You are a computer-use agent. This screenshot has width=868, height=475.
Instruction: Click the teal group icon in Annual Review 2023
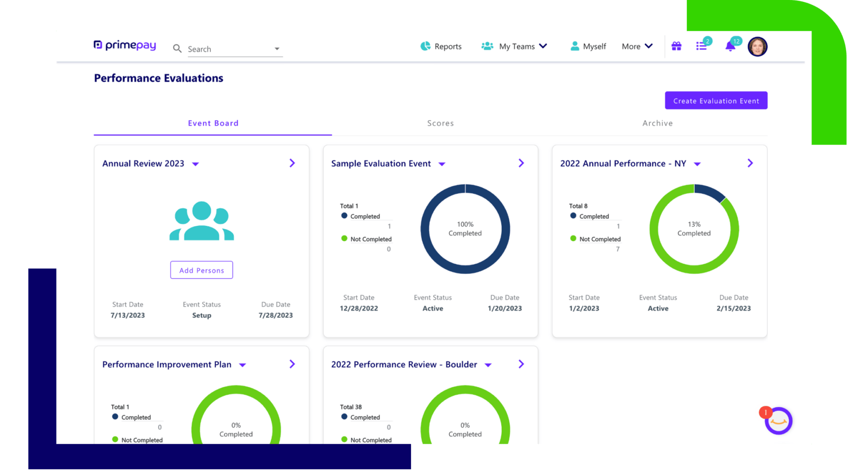pyautogui.click(x=202, y=221)
